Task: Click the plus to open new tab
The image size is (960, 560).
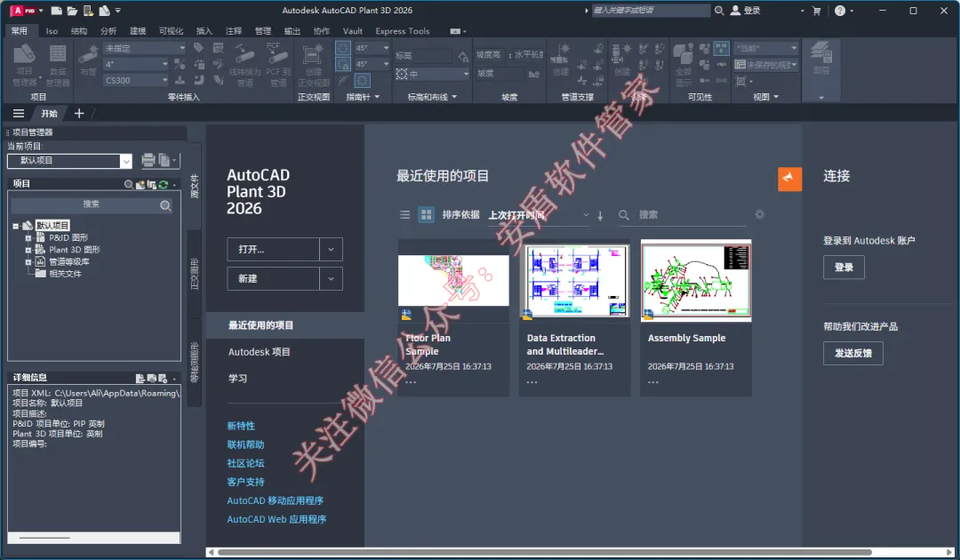Action: (x=79, y=113)
